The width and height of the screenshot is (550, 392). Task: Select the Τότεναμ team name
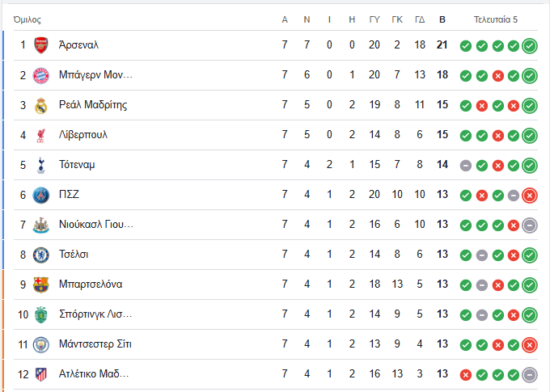click(77, 165)
